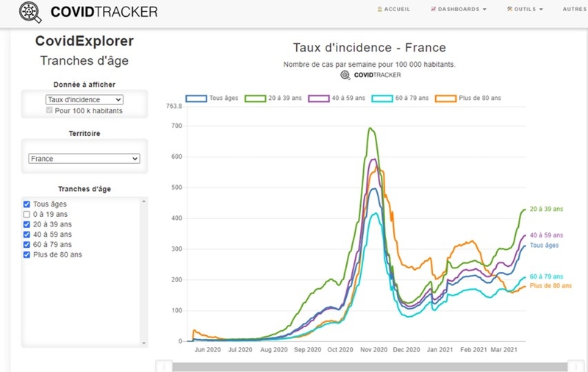Viewport: 588px width, 372px height.
Task: Toggle the 60 à 79 ans cyan legend swatch
Action: (x=382, y=99)
